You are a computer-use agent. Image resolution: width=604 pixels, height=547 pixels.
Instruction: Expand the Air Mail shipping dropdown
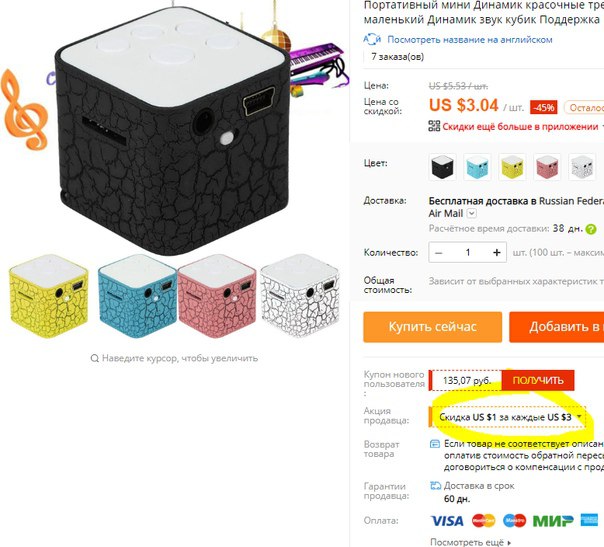coord(472,213)
